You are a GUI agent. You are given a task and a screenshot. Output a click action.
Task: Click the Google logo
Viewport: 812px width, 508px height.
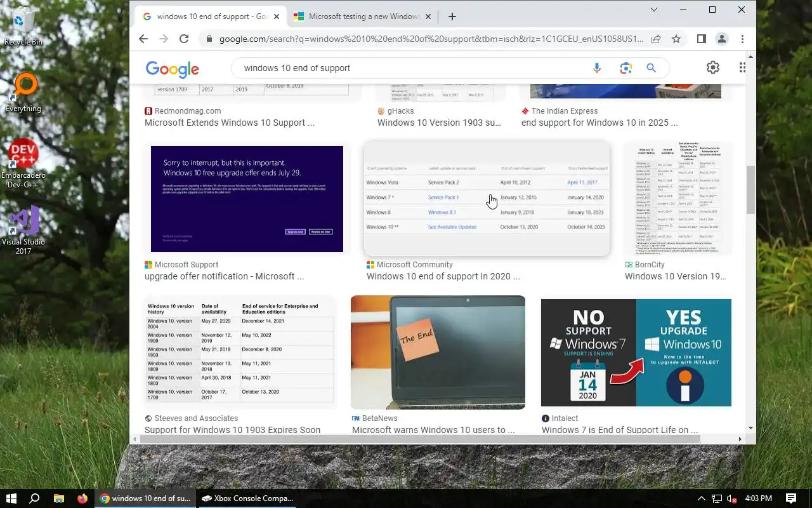(x=172, y=69)
